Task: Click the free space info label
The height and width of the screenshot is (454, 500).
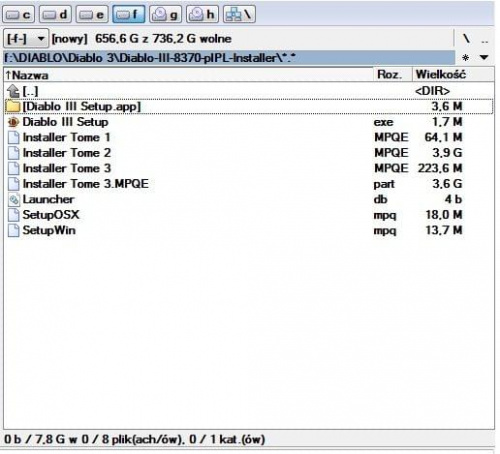Action: pyautogui.click(x=163, y=39)
